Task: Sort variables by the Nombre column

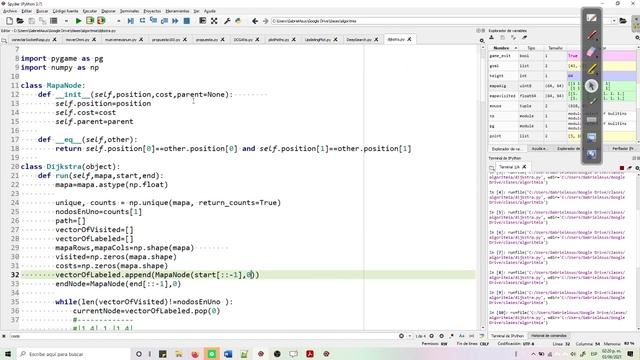Action: tap(503, 48)
